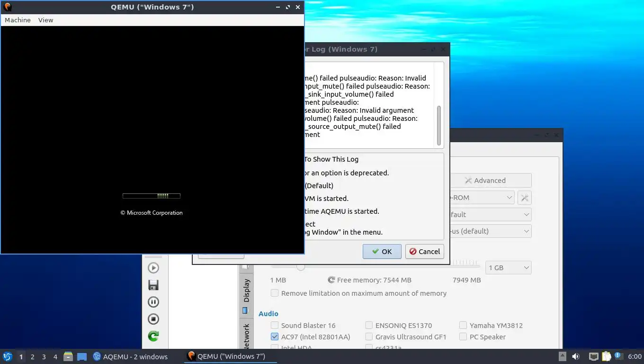
Task: Uncheck the AC97 (Intel 82801AA) audio card
Action: click(x=275, y=337)
